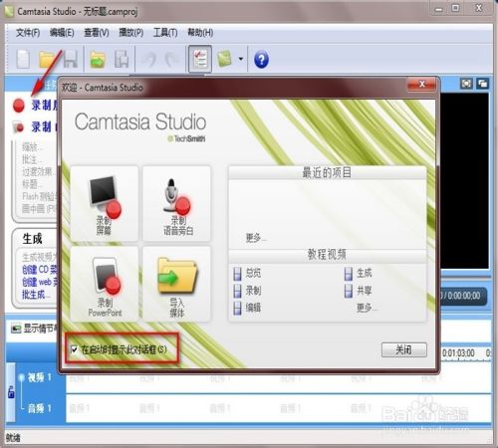Image resolution: width=498 pixels, height=448 pixels.
Task: Click the preview time counter display
Action: pyautogui.click(x=464, y=296)
